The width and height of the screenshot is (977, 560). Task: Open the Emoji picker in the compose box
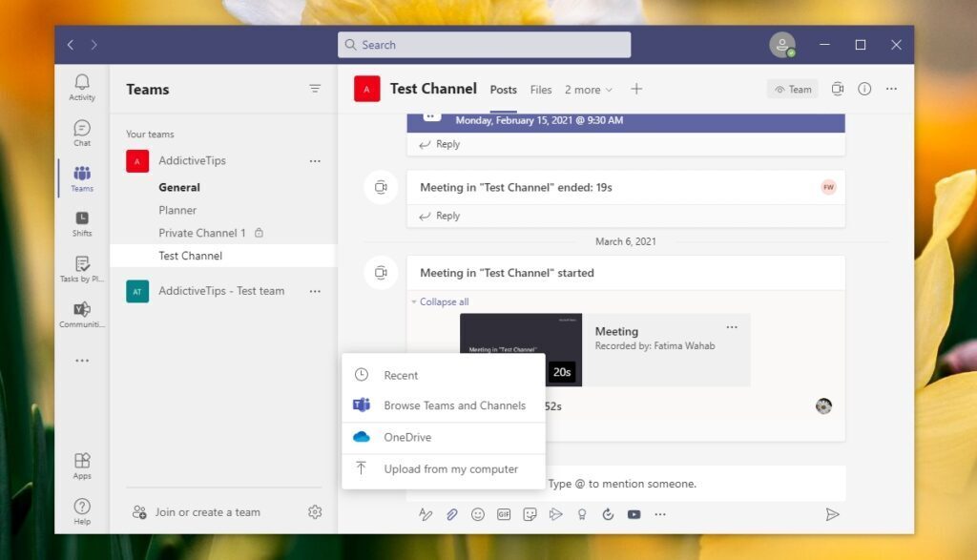478,513
